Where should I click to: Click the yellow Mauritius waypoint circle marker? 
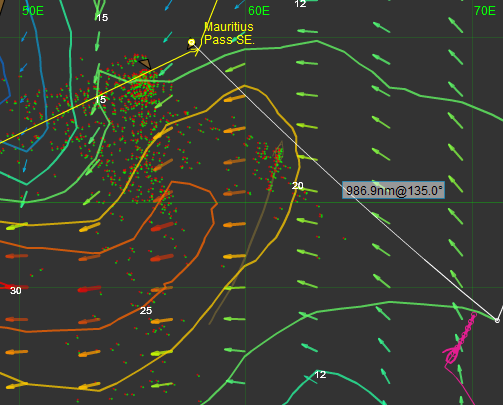(x=191, y=42)
